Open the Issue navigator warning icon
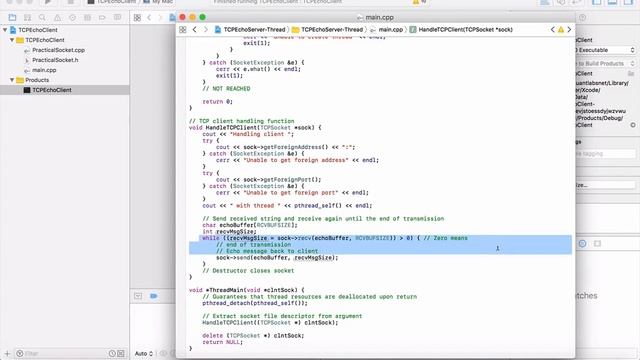 click(57, 18)
